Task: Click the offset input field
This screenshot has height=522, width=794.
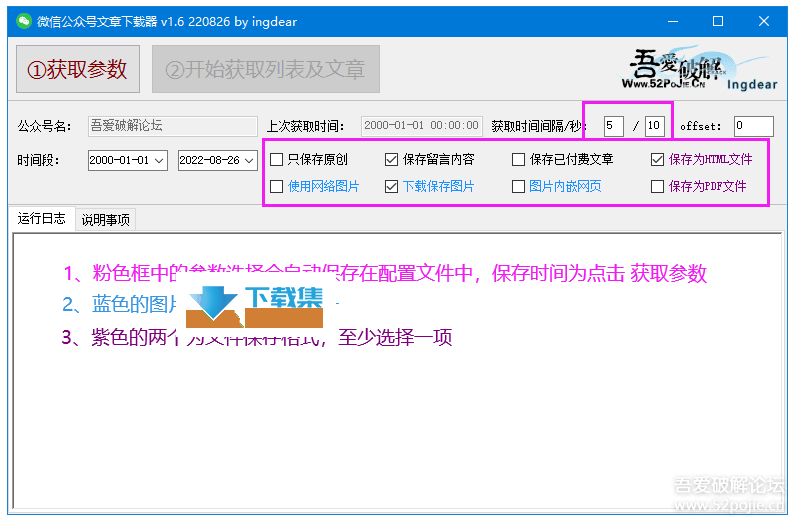Action: point(753,126)
